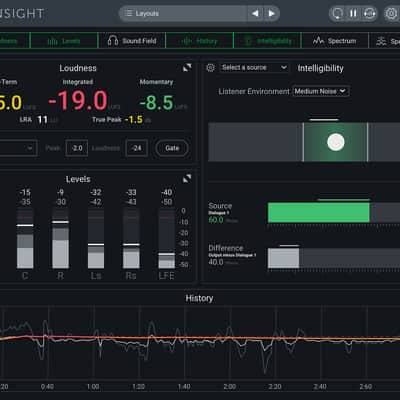Viewport: 400px width, 400px height.
Task: Click the leftmost circular arrow icon beside pause
Action: click(x=337, y=14)
